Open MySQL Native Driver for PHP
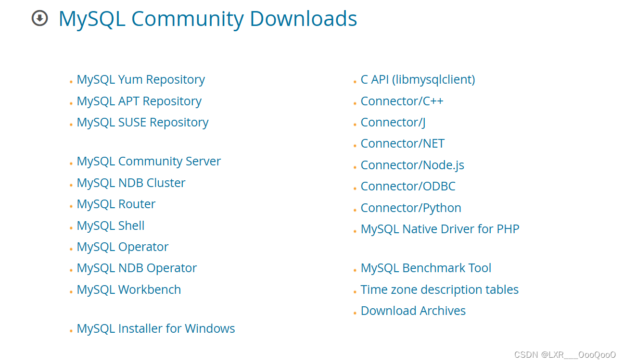623x364 pixels. tap(440, 229)
